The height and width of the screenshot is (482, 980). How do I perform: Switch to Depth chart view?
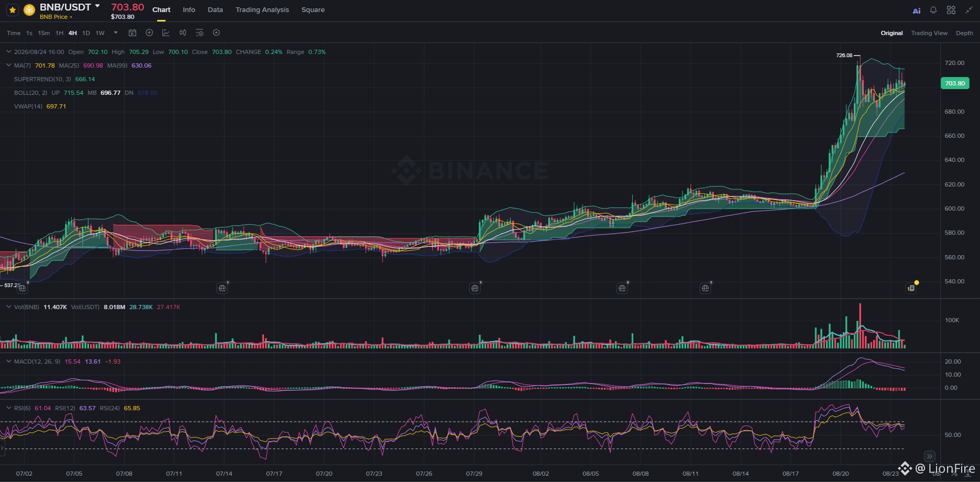pyautogui.click(x=964, y=33)
